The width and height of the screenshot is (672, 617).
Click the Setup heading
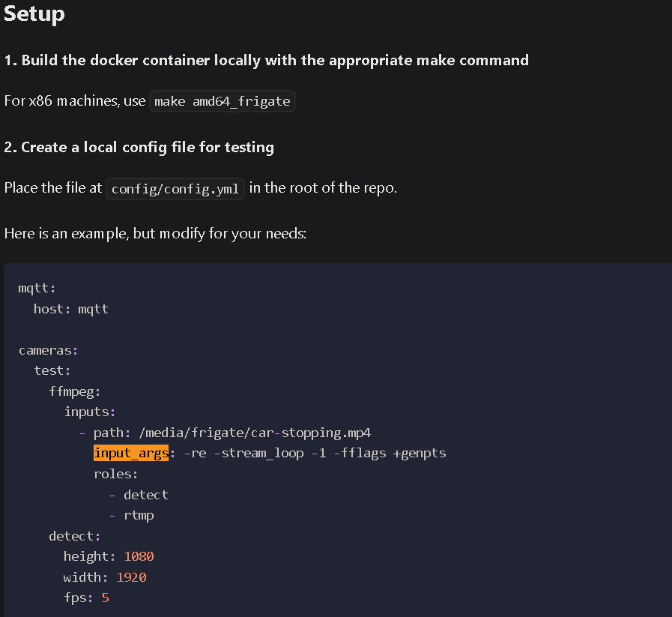pyautogui.click(x=34, y=14)
